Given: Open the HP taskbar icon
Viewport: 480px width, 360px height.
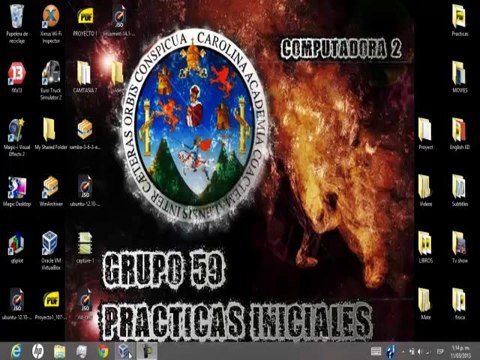Looking at the screenshot, I should pyautogui.click(x=38, y=351).
